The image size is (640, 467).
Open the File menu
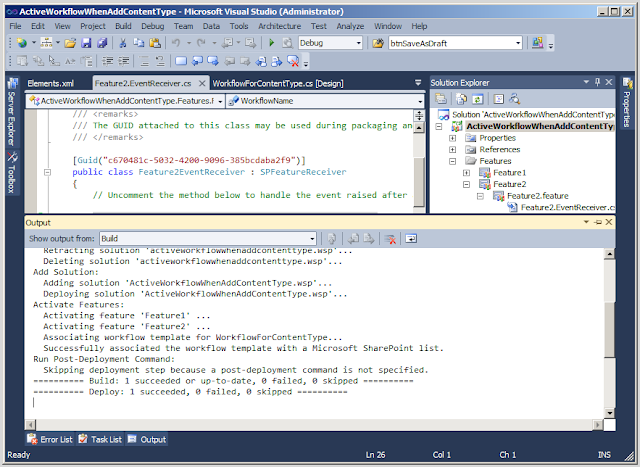point(16,26)
